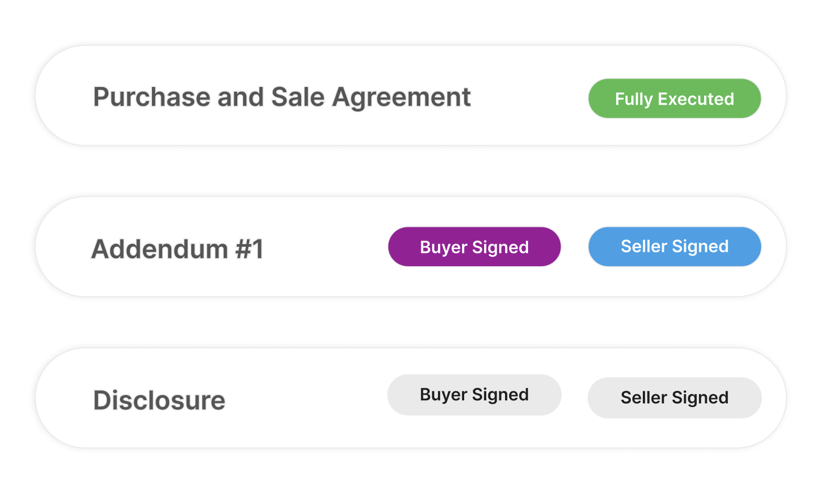Screen dimensions: 833x504
Task: Check execution status of Purchase Agreement
Action: click(x=674, y=98)
